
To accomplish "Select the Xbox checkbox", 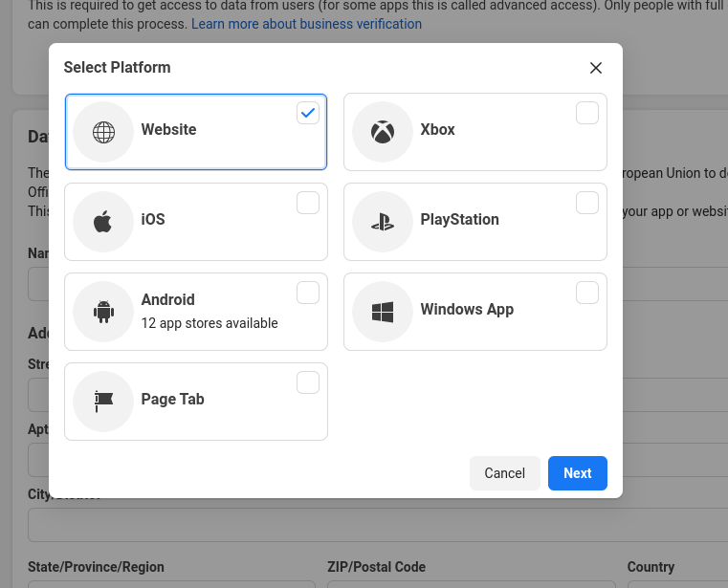I will (587, 113).
